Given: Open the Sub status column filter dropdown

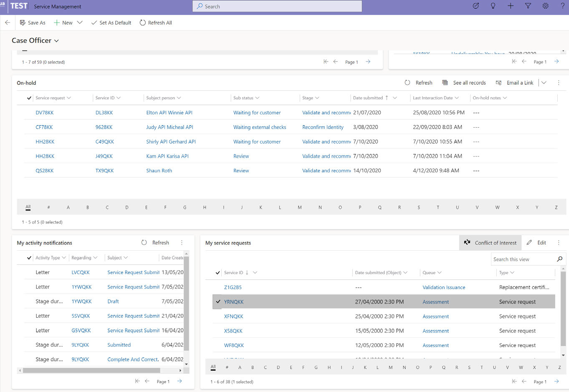Looking at the screenshot, I should pyautogui.click(x=257, y=98).
